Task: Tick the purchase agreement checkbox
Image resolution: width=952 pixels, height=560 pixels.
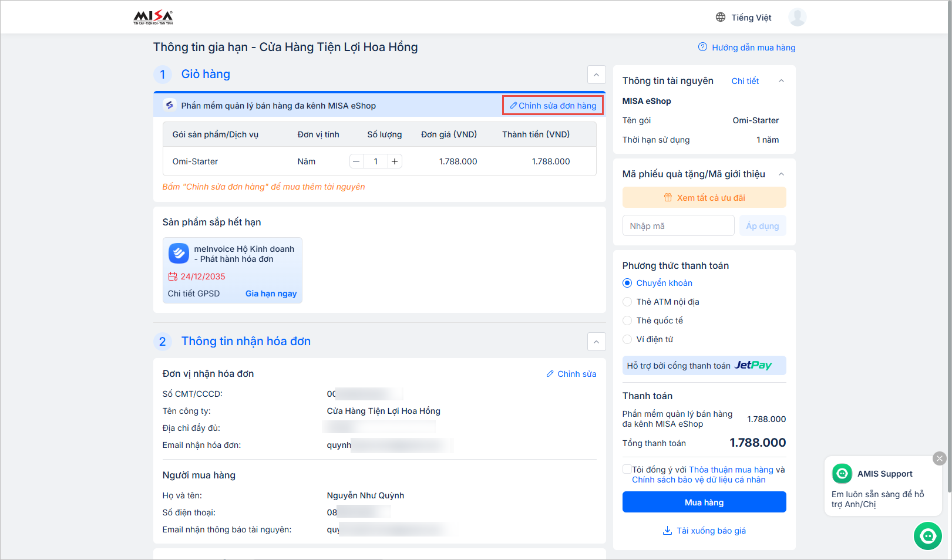Action: [627, 469]
